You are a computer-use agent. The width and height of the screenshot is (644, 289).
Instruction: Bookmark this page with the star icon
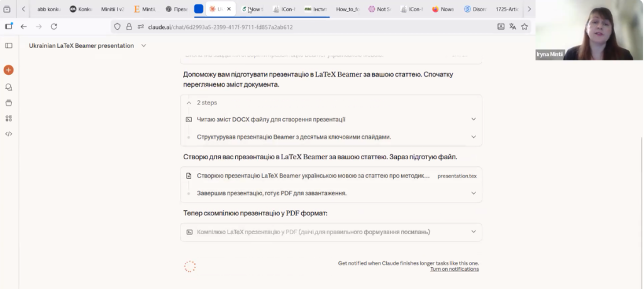coord(525,26)
